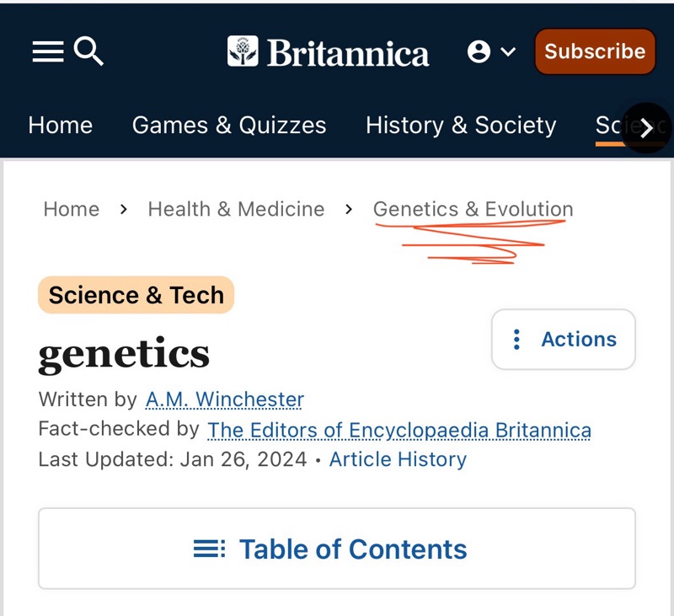The height and width of the screenshot is (616, 674).
Task: Click the Britannica wordmark text
Action: click(348, 54)
